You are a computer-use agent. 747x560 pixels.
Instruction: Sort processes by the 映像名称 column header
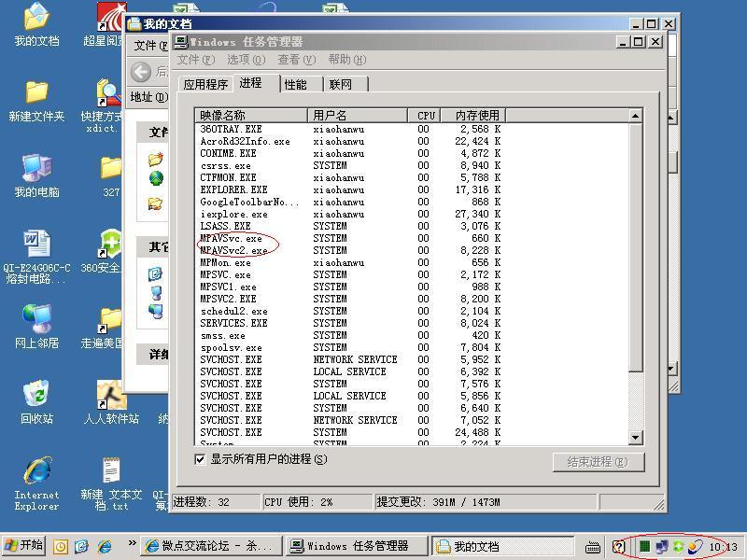251,115
